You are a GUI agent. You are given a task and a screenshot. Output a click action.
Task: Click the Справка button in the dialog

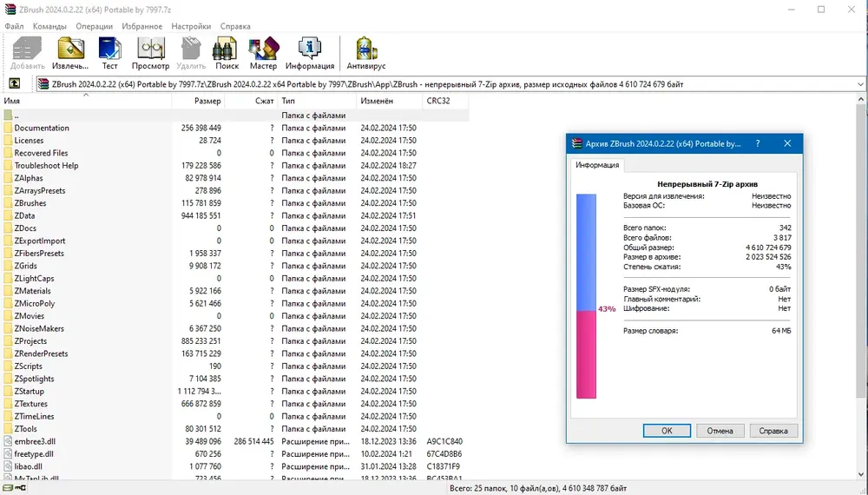pos(773,430)
